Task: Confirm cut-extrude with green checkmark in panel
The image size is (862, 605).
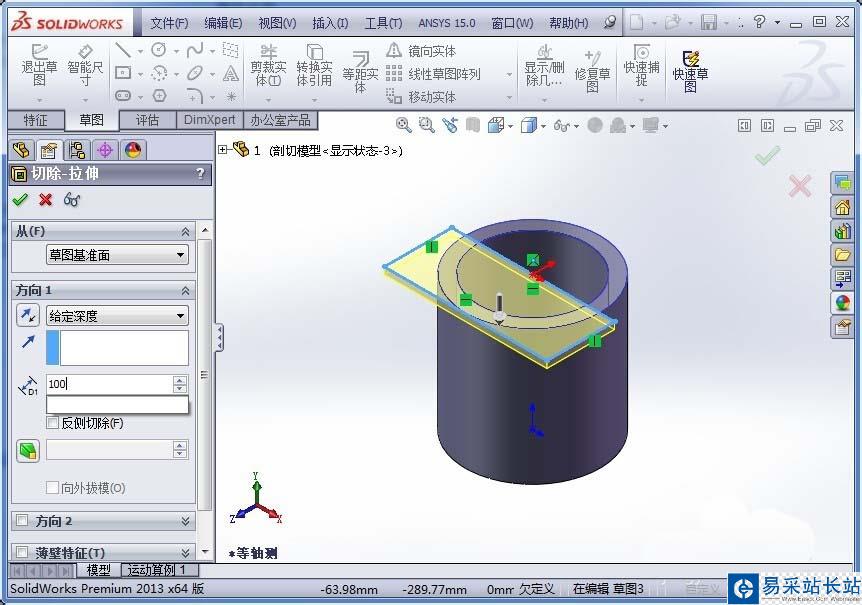Action: point(20,199)
